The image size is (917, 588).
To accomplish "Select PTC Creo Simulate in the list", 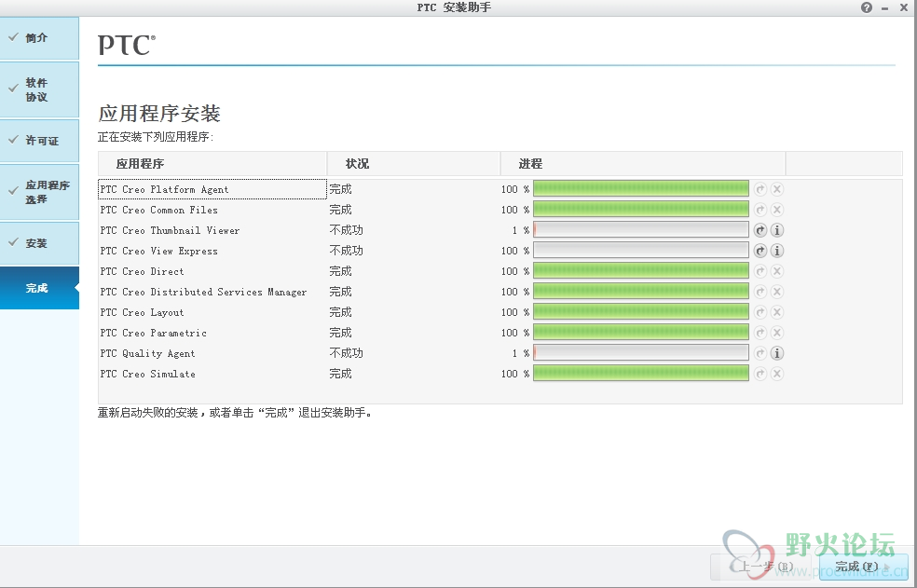I will (147, 374).
